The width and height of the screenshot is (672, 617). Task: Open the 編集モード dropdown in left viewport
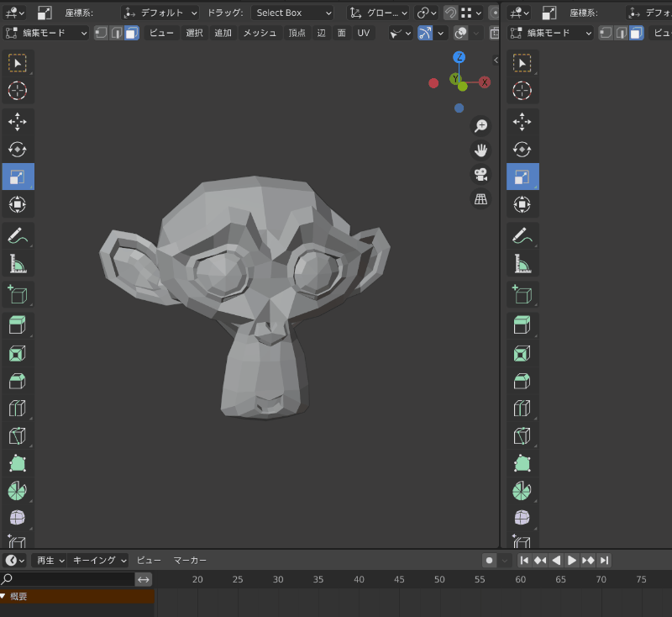click(x=46, y=33)
